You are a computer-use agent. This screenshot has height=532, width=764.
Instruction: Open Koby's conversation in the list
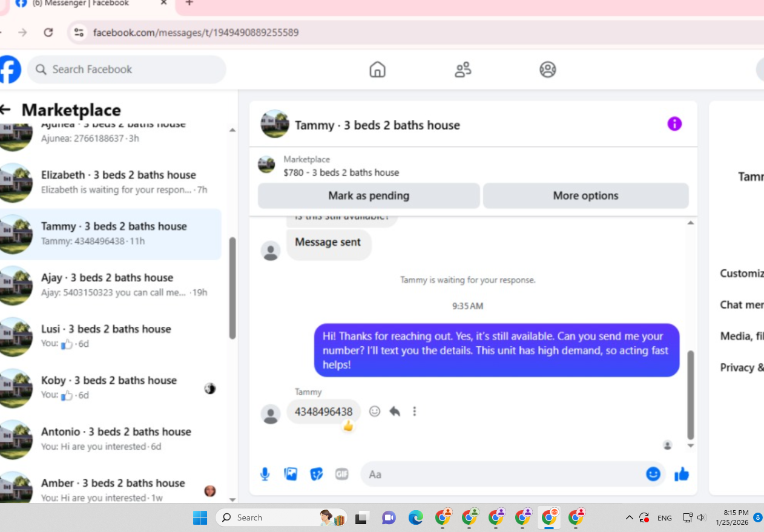111,388
